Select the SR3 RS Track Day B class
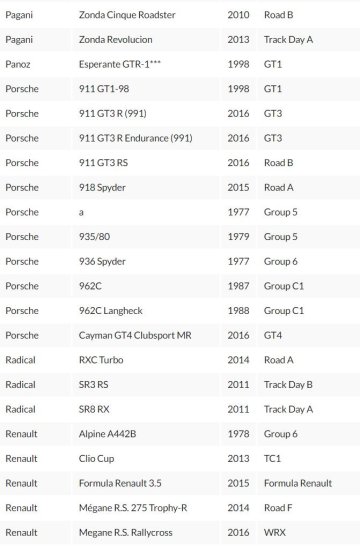The width and height of the screenshot is (360, 546). click(x=288, y=385)
